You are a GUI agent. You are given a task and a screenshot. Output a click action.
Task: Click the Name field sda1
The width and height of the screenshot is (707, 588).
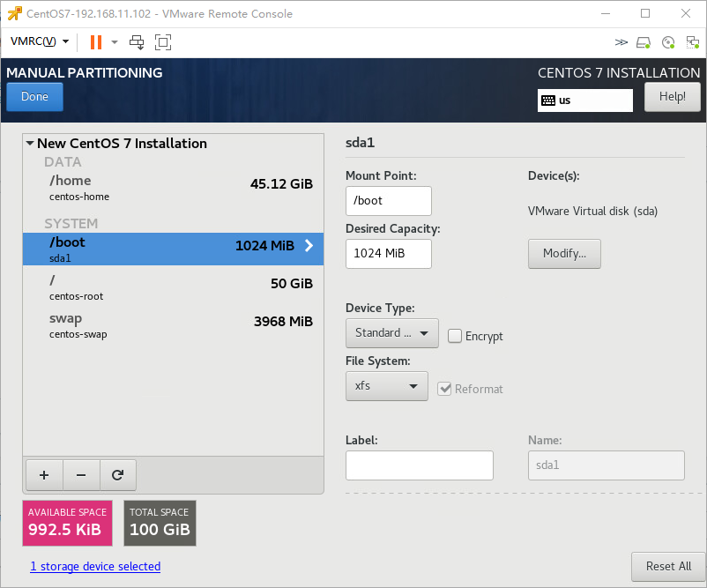coord(606,465)
